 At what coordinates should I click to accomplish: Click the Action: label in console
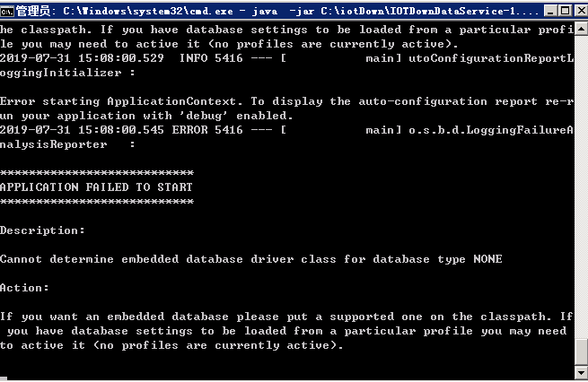pyautogui.click(x=25, y=288)
